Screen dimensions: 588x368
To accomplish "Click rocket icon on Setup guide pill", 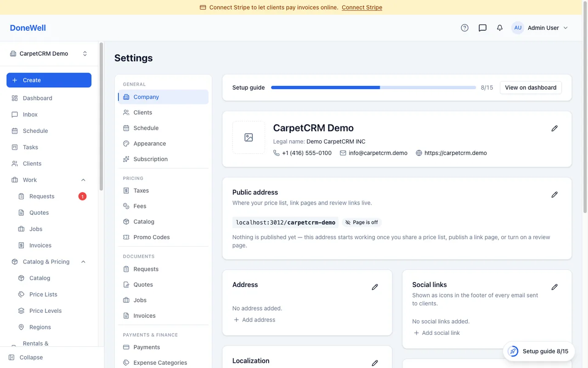I will [513, 351].
